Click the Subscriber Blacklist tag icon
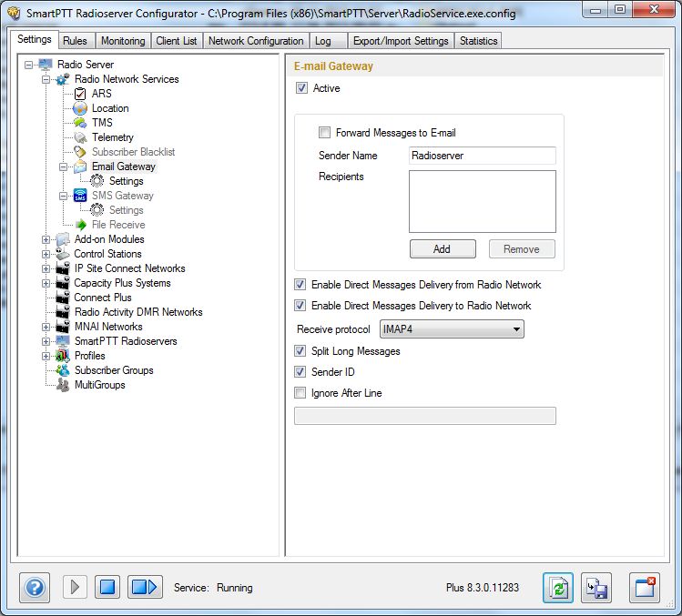 (x=80, y=152)
